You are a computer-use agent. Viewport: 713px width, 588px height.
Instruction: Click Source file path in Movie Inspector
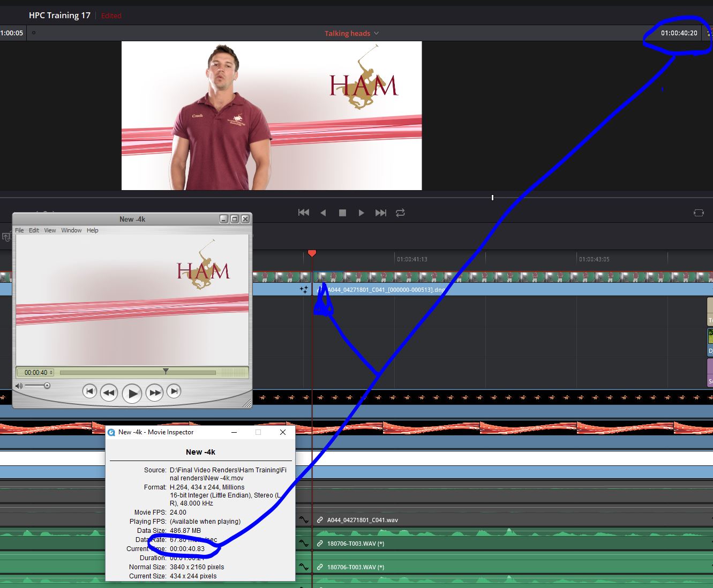228,474
